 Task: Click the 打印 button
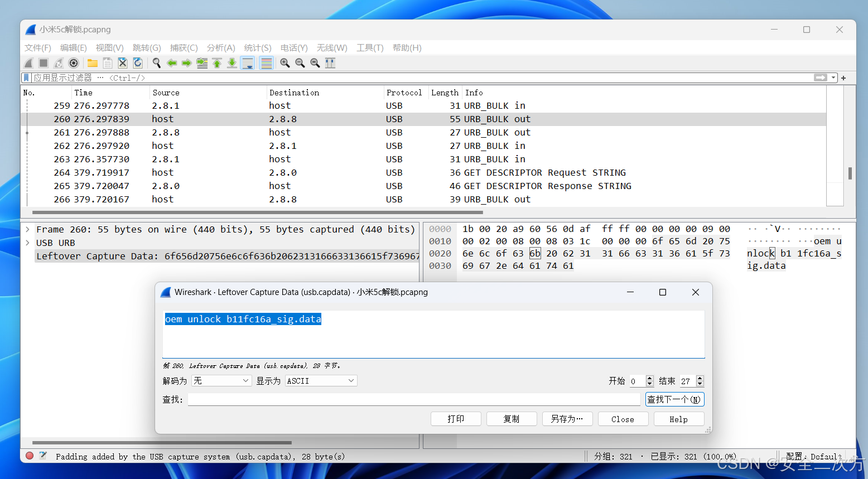[456, 419]
